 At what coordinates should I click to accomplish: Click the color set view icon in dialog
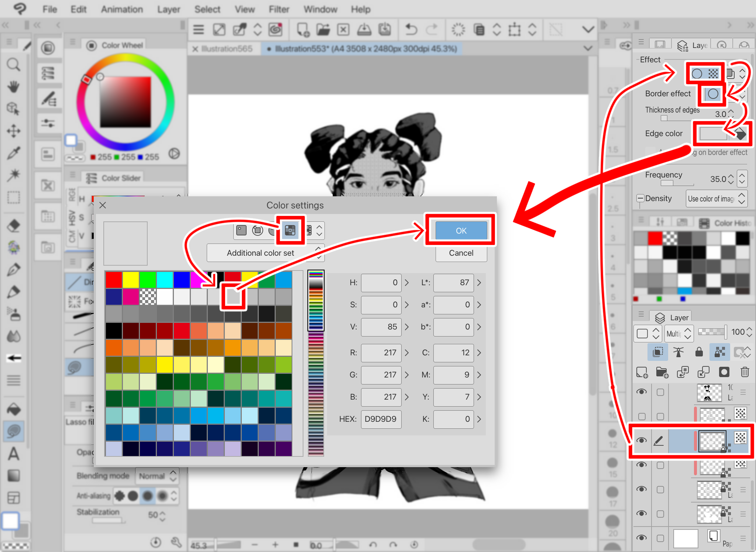pos(290,231)
